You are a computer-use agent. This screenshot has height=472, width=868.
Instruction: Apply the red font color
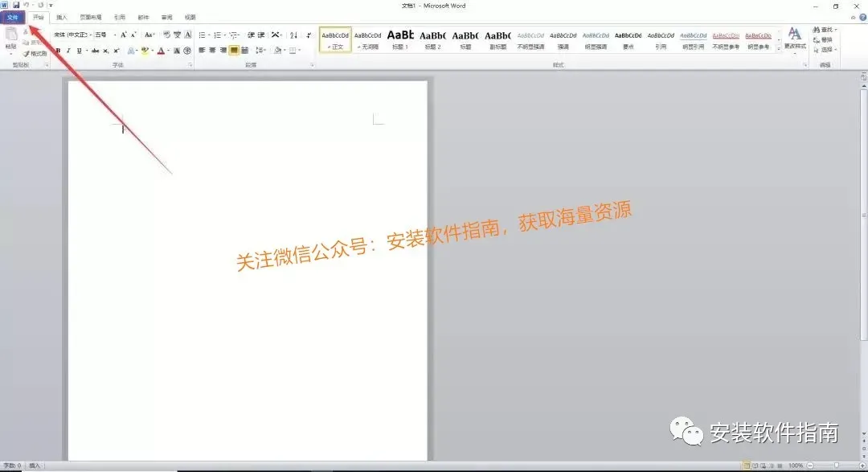(161, 51)
